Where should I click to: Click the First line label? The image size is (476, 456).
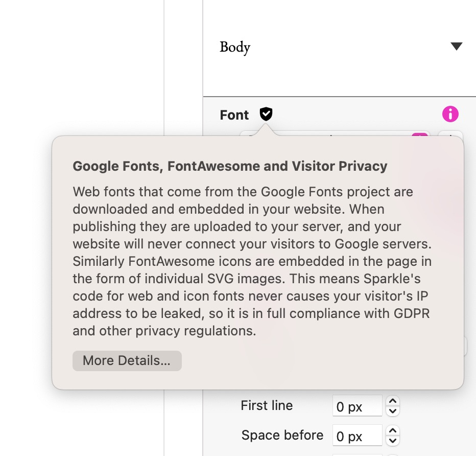(x=267, y=405)
